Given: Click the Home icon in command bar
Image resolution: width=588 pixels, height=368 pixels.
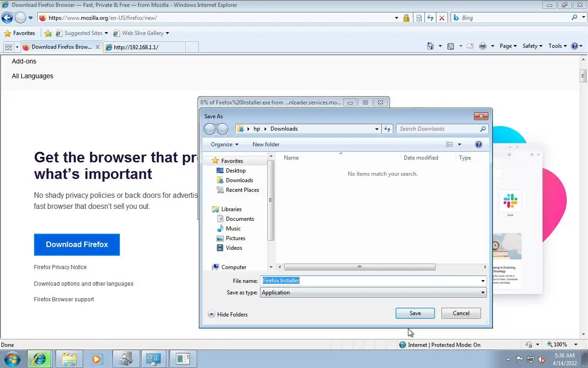Looking at the screenshot, I should point(430,46).
